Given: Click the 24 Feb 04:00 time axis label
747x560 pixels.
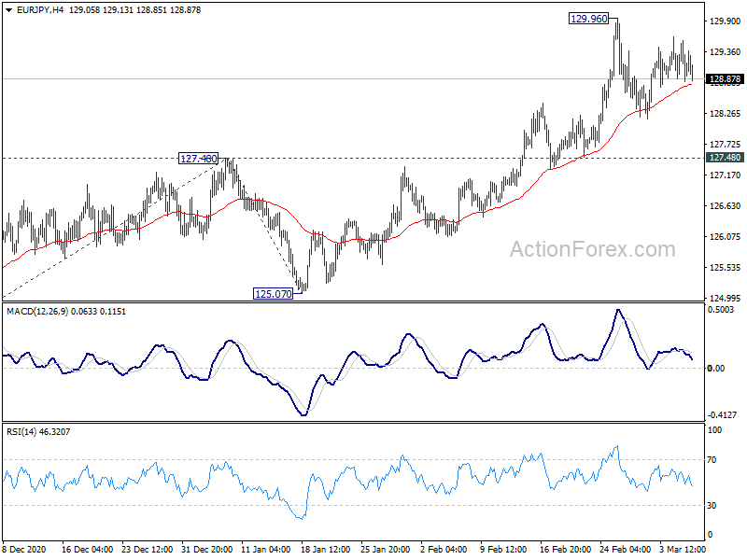Looking at the screenshot, I should tap(625, 549).
